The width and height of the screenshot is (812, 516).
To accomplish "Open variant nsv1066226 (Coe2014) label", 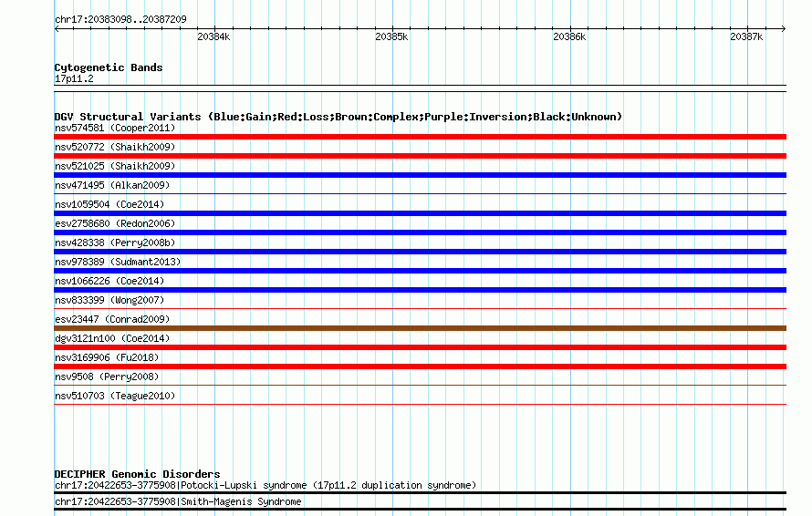I will [109, 281].
